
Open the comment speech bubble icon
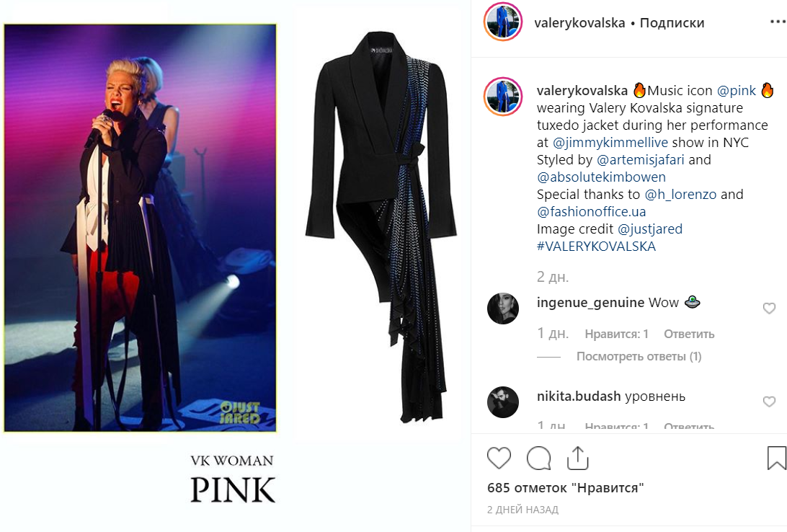538,458
